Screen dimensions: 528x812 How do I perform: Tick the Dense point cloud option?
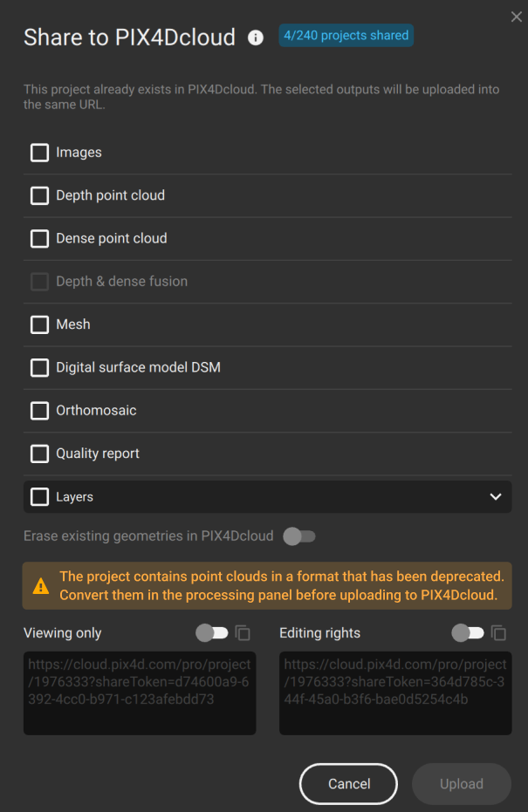coord(39,238)
